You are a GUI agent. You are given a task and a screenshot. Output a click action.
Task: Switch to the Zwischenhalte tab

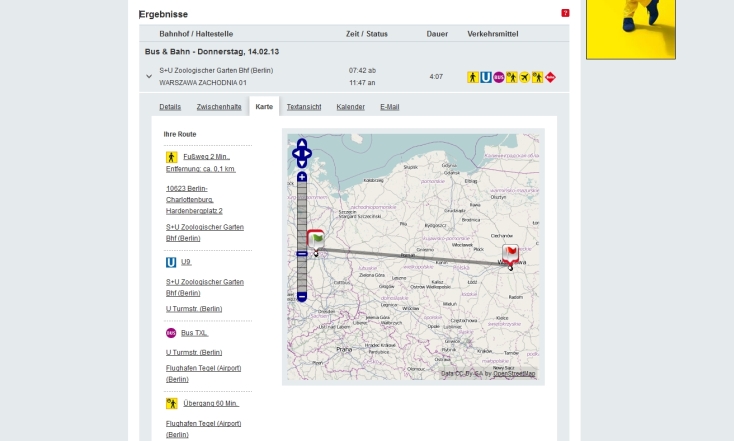218,106
